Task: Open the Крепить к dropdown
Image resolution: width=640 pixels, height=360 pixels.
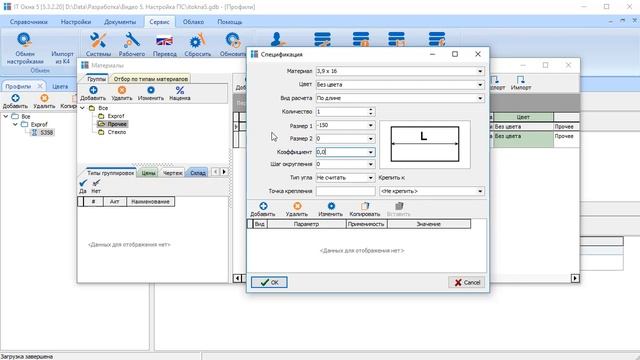Action: pos(480,191)
